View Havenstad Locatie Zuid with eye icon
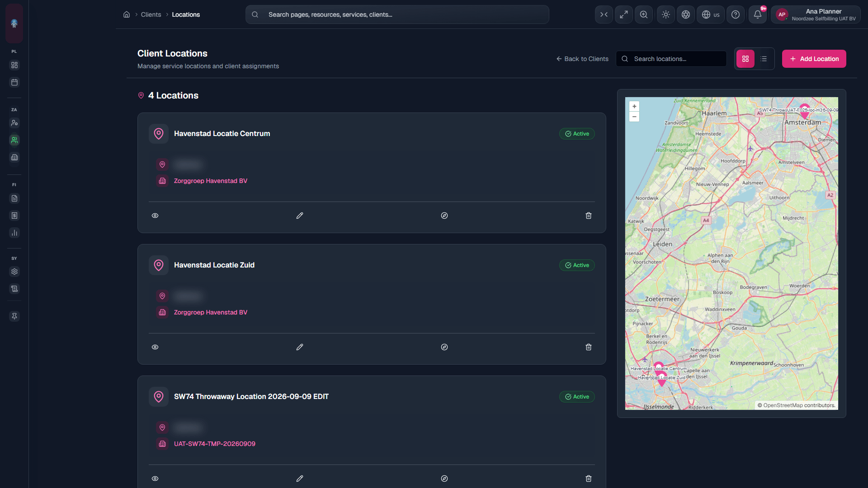 [155, 347]
